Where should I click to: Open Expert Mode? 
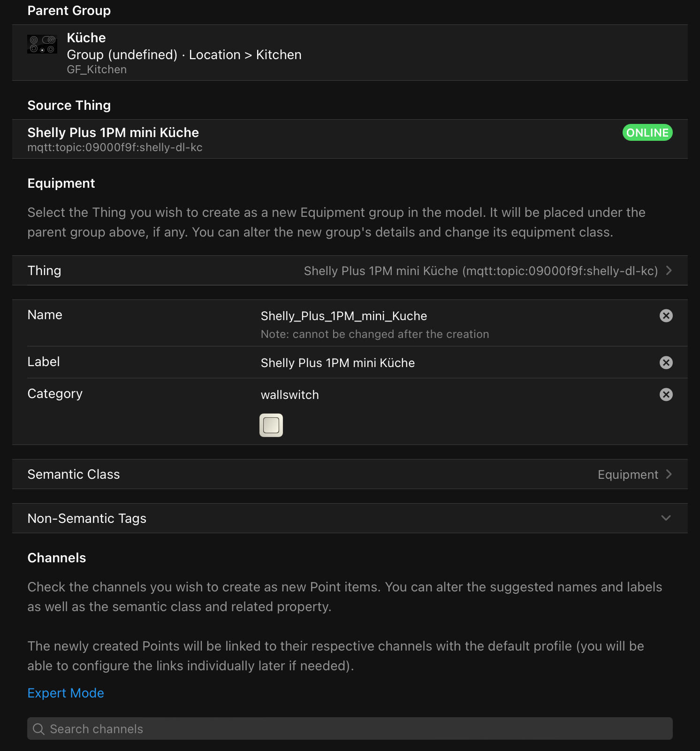tap(66, 693)
